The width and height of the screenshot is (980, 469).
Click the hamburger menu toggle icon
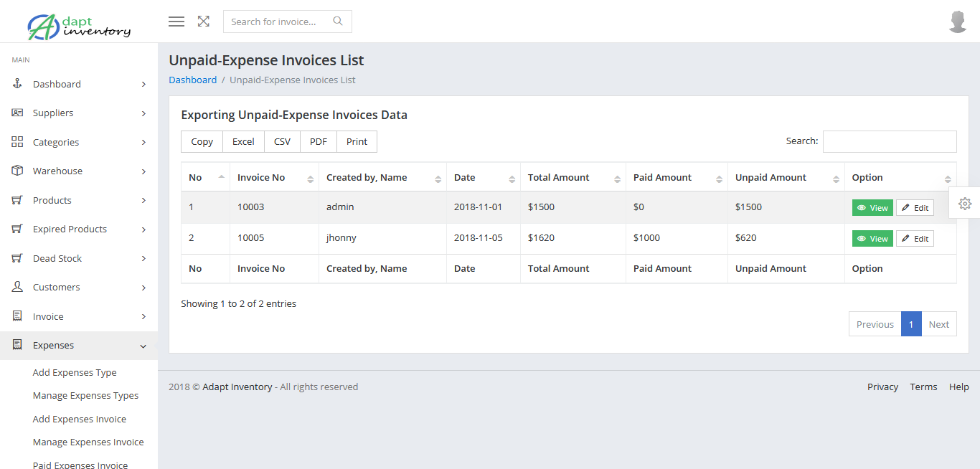pos(176,22)
